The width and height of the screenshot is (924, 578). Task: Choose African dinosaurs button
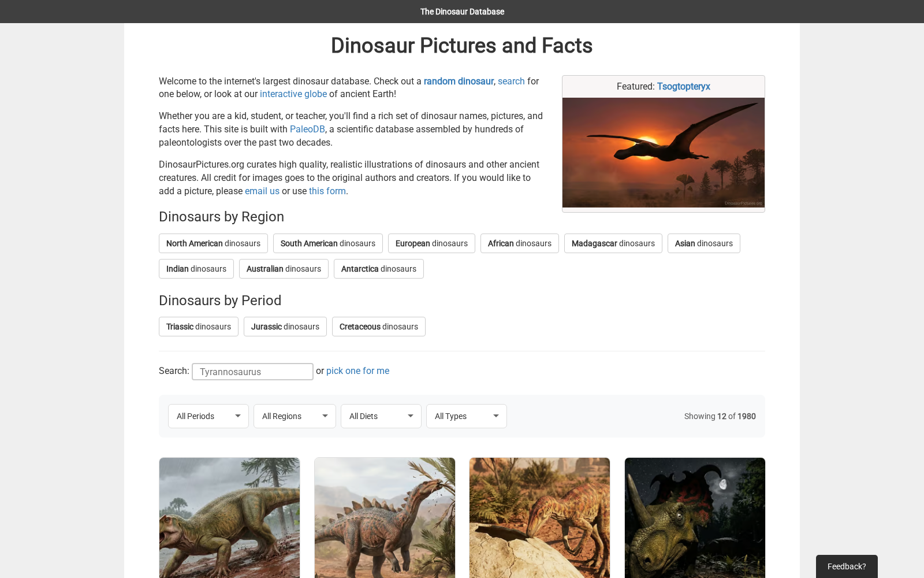520,243
